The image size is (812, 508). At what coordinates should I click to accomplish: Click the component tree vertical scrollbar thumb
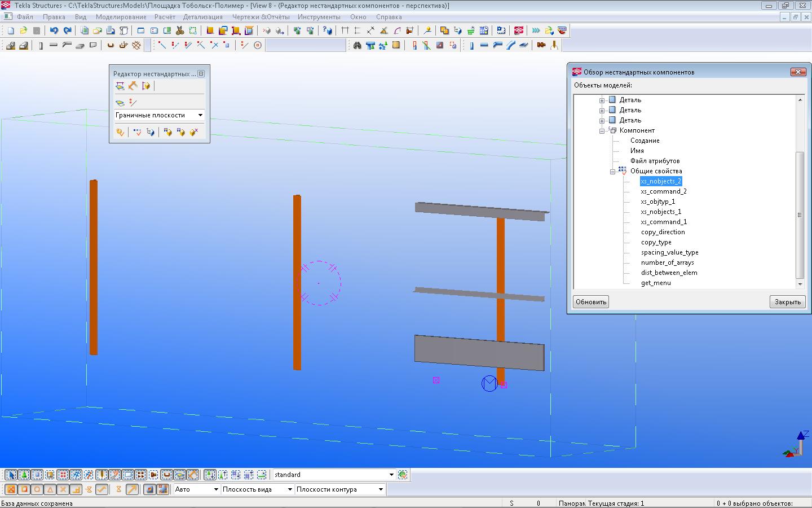pyautogui.click(x=800, y=214)
